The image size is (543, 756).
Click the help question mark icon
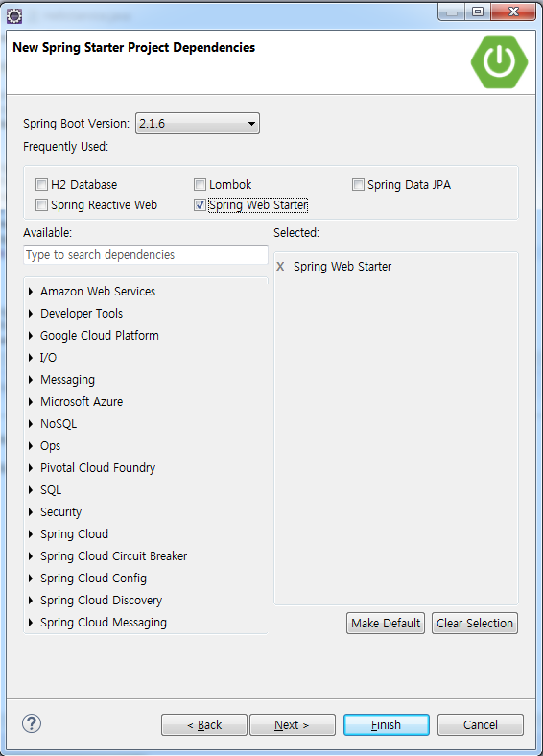[32, 723]
